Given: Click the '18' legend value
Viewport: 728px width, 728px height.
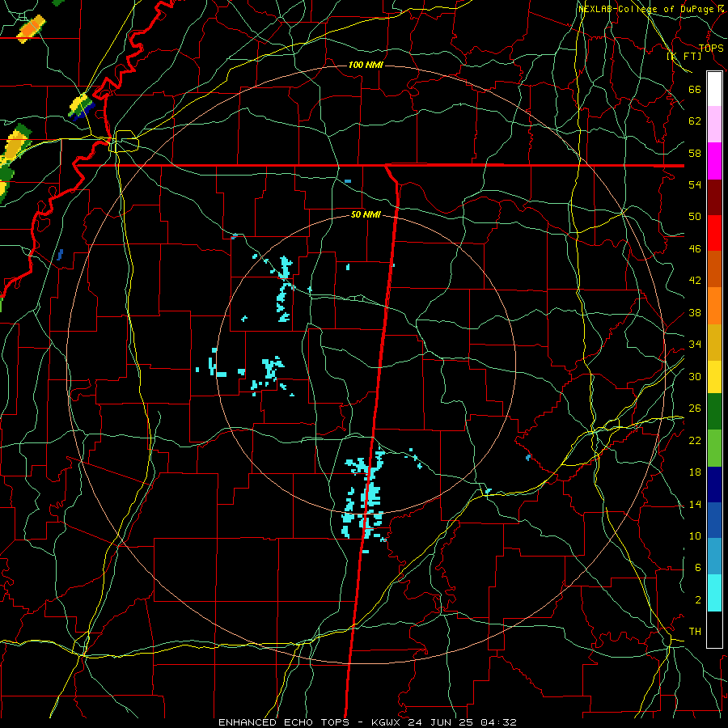Looking at the screenshot, I should click(x=695, y=472).
